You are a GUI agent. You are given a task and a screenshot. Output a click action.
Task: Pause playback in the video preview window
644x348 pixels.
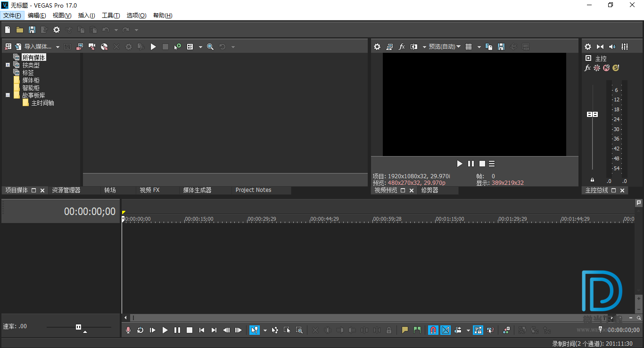point(471,164)
